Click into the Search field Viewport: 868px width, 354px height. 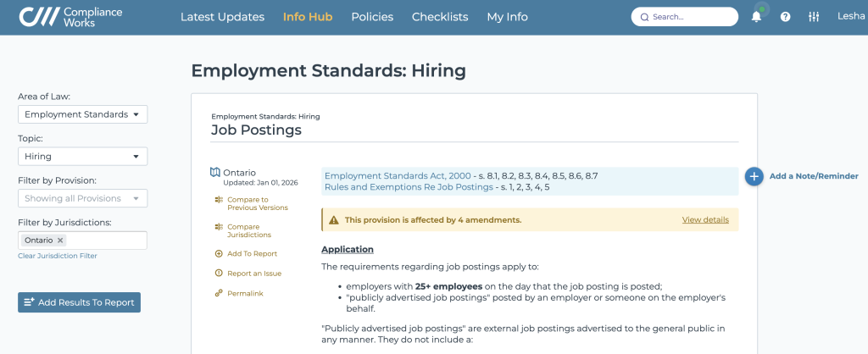tap(685, 17)
